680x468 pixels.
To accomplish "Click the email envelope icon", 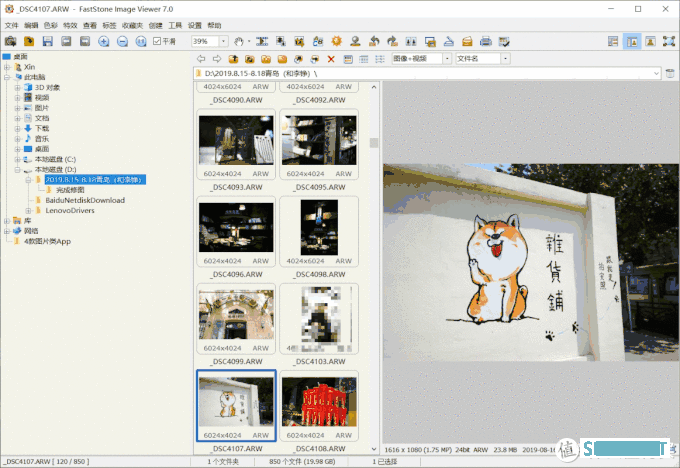I will click(467, 41).
